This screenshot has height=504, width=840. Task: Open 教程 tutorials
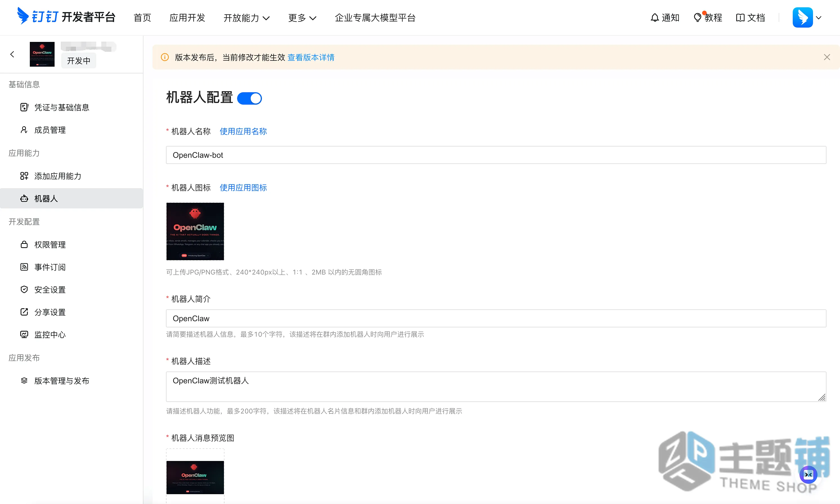(708, 18)
